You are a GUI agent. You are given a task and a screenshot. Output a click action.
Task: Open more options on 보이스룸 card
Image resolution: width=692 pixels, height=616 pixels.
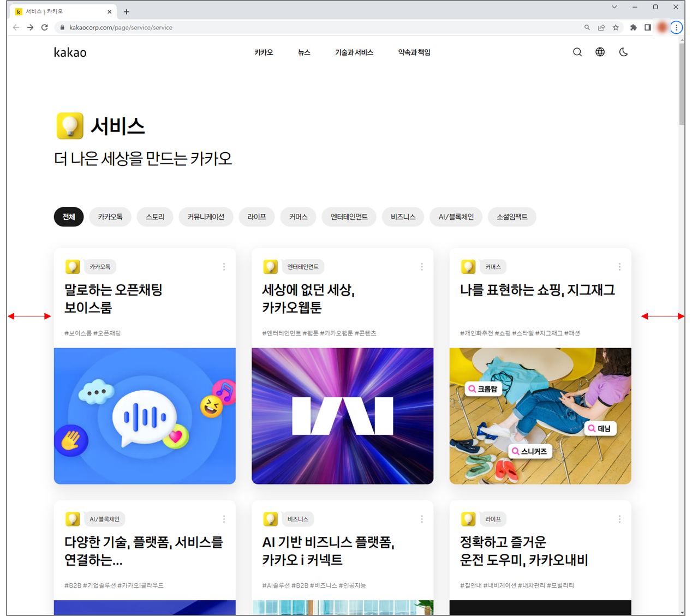224,267
